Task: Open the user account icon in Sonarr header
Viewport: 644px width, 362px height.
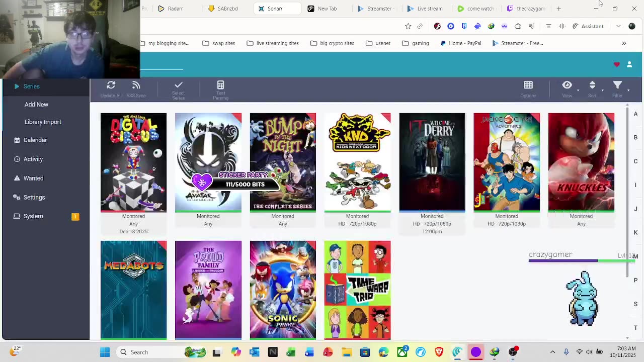Action: (629, 64)
